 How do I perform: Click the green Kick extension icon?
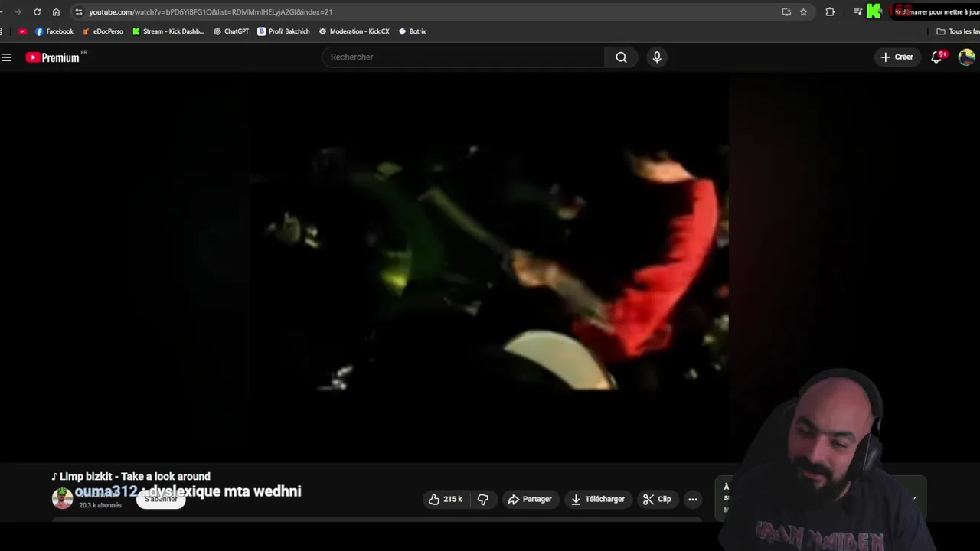pos(874,11)
